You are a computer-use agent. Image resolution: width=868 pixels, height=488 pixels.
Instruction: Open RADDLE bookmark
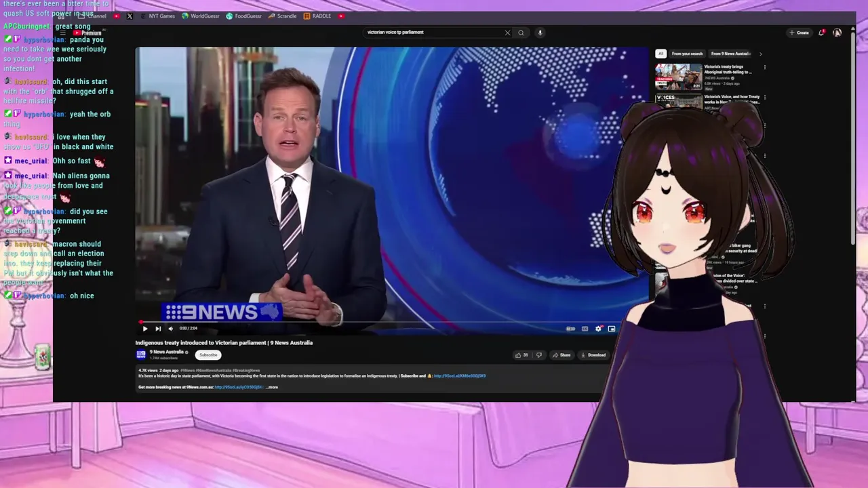[x=317, y=16]
